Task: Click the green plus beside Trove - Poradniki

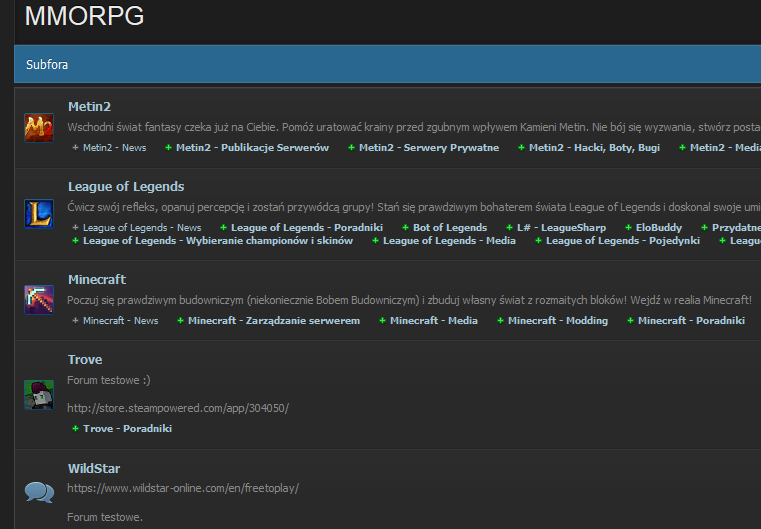Action: tap(75, 429)
